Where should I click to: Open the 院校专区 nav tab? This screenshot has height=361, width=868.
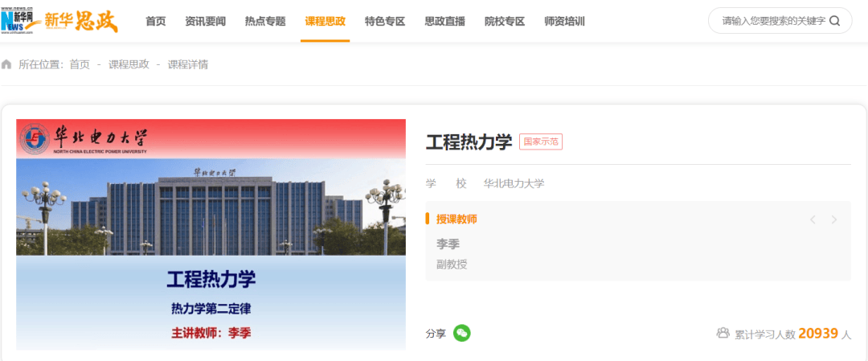click(x=504, y=22)
